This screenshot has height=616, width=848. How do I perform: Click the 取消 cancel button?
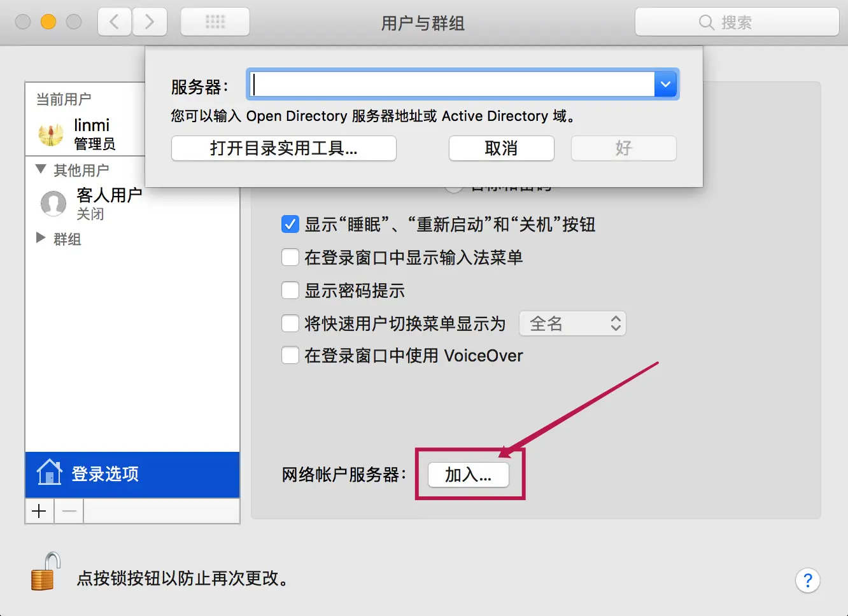point(502,148)
